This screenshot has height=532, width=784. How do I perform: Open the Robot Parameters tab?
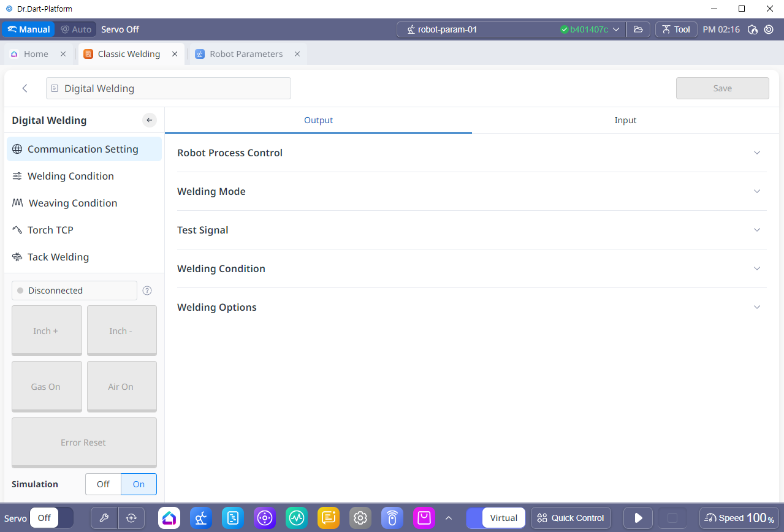(246, 54)
